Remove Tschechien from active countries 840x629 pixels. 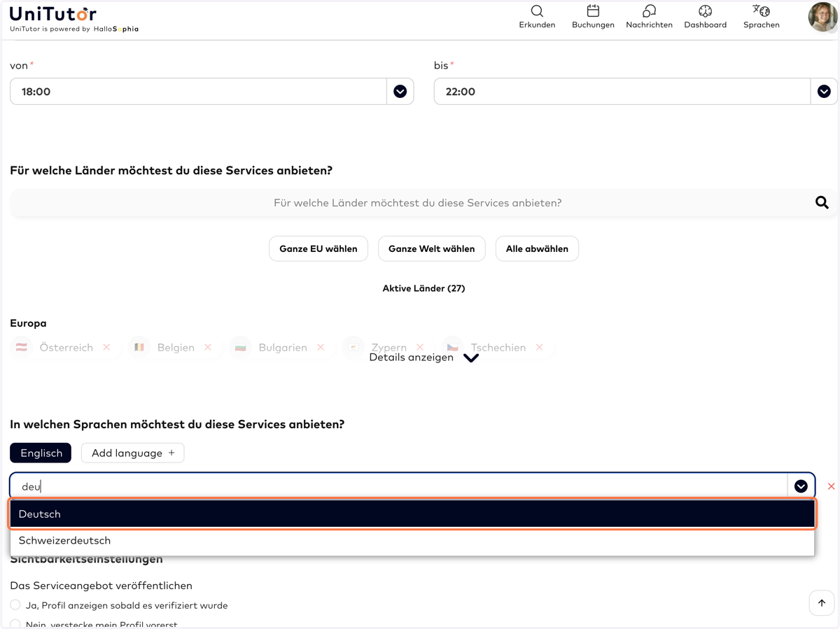pos(539,347)
